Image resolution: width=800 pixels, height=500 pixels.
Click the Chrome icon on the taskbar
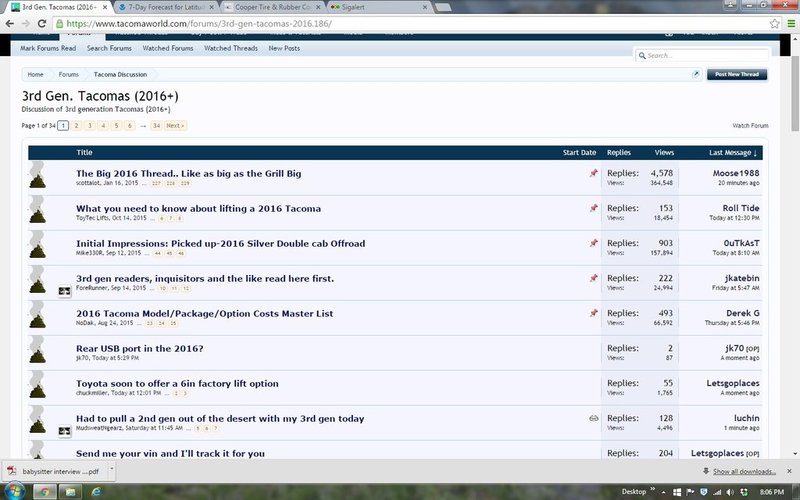tap(44, 492)
